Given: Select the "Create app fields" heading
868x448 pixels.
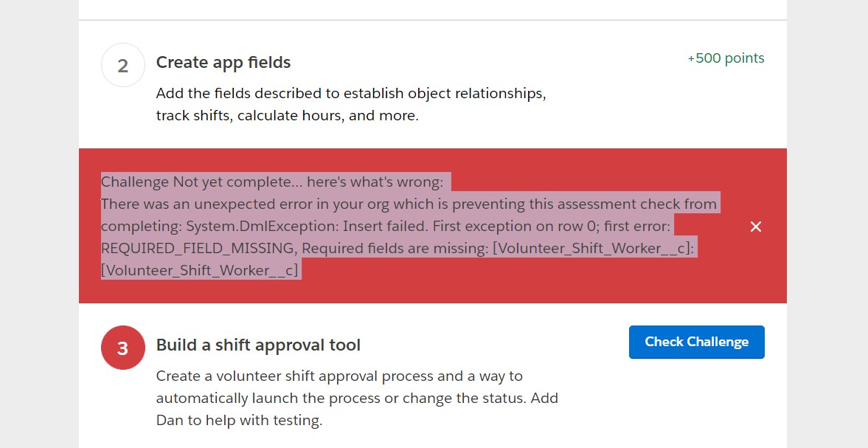Looking at the screenshot, I should pyautogui.click(x=223, y=63).
